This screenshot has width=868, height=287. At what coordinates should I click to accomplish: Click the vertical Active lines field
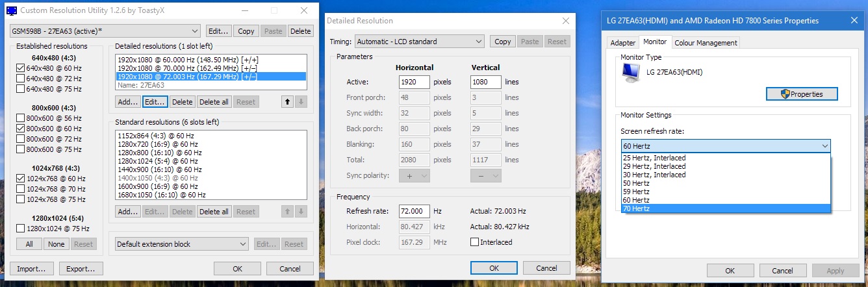click(x=485, y=82)
